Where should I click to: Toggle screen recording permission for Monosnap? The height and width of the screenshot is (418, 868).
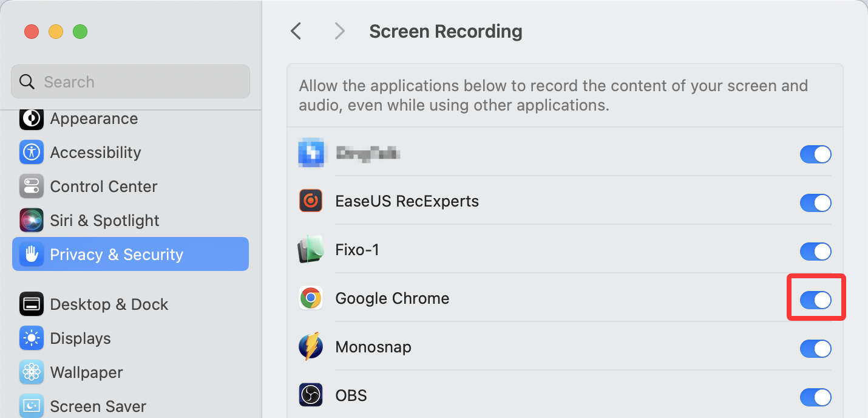(x=816, y=349)
